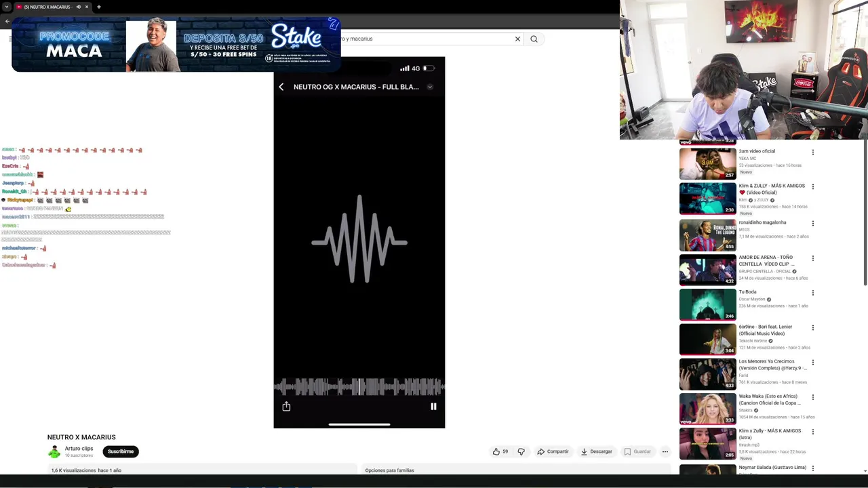The width and height of the screenshot is (868, 488).
Task: Open Los Menores Ya Crecimos thumbnail
Action: point(707,373)
